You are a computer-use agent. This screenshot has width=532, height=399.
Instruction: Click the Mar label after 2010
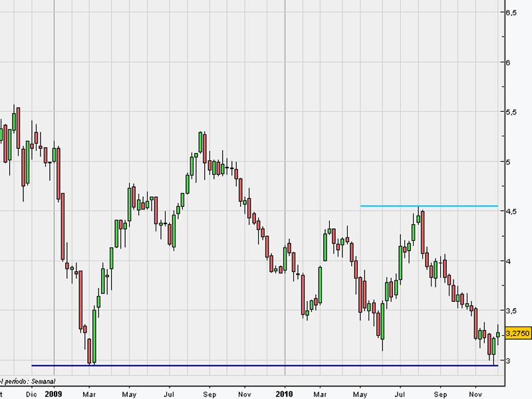[320, 394]
